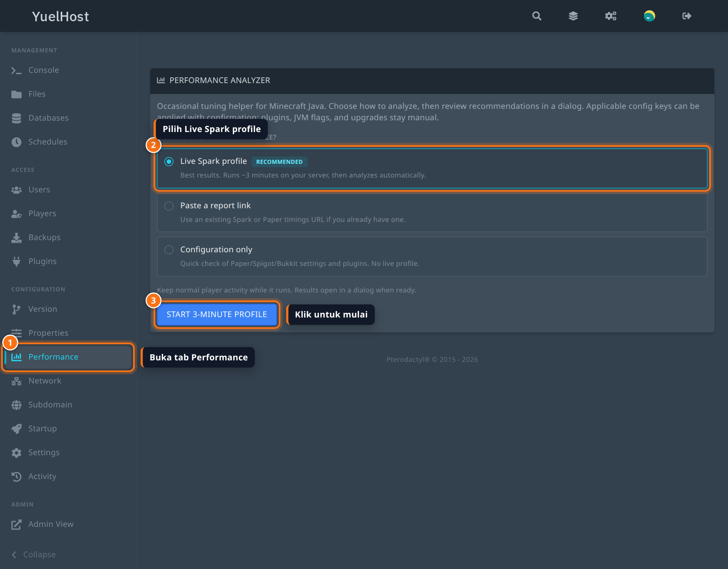Click 'Use an existing Spark or Paper timings URL' text
The height and width of the screenshot is (569, 728).
293,220
